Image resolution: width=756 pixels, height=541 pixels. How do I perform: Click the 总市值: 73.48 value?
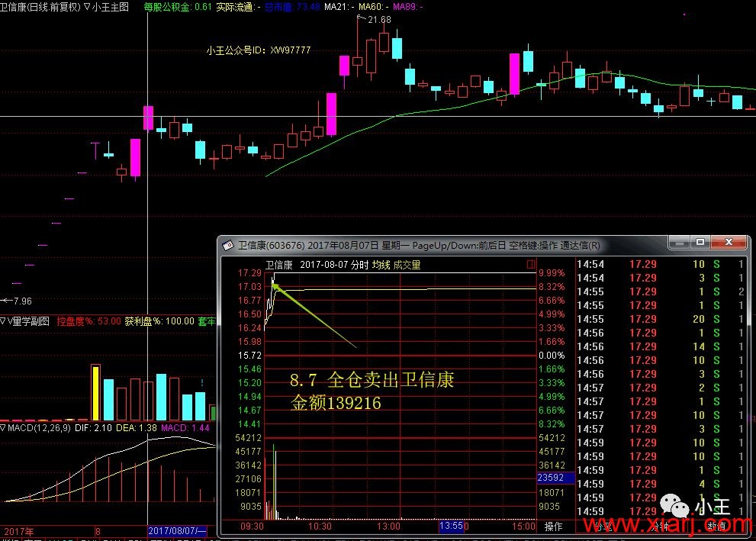pos(293,7)
